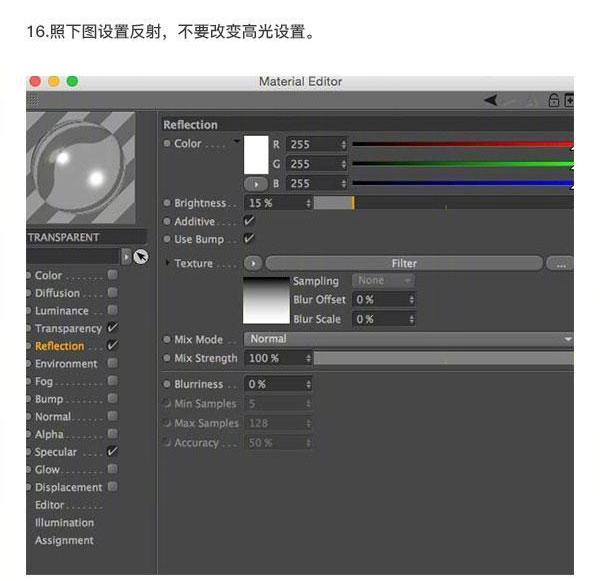
Task: Click Blurriness parameter animation dot
Action: click(x=167, y=384)
